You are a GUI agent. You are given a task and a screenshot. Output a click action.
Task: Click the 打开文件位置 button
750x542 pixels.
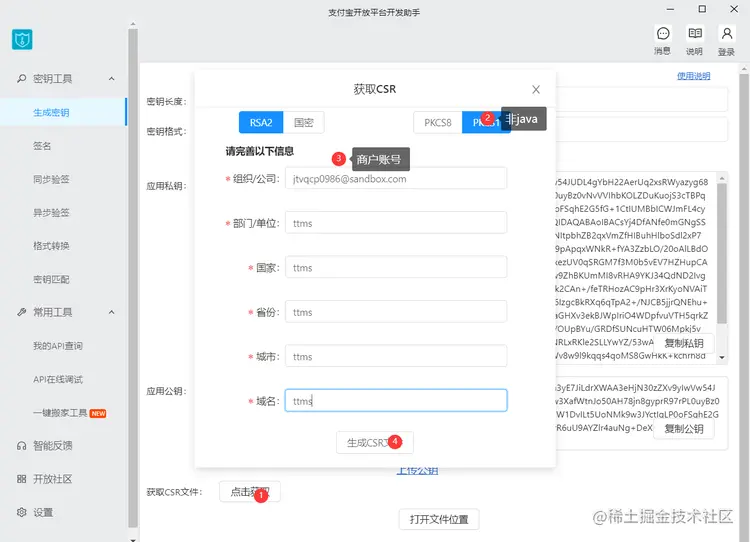coord(439,519)
